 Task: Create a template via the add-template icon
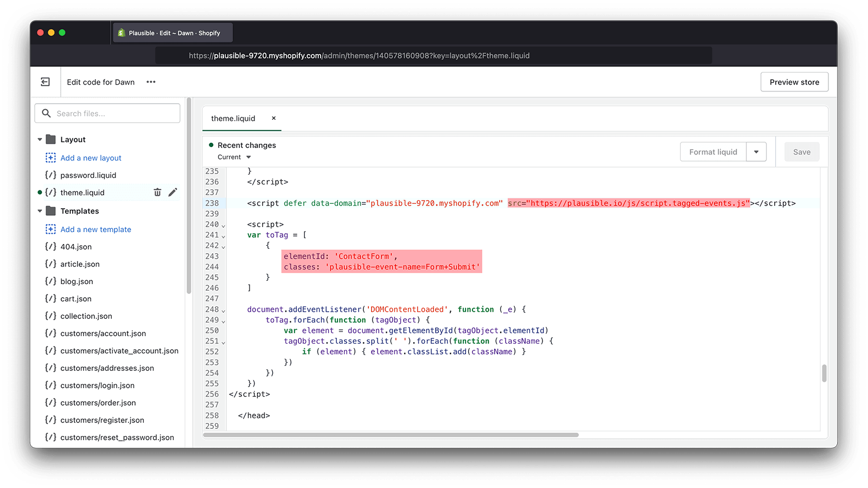tap(50, 229)
